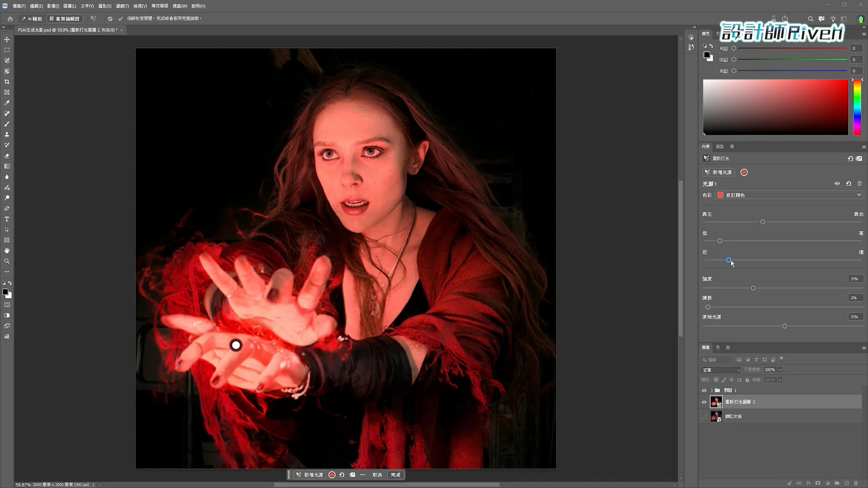Toggle visibility of 光源 1
The height and width of the screenshot is (488, 868).
click(x=837, y=183)
